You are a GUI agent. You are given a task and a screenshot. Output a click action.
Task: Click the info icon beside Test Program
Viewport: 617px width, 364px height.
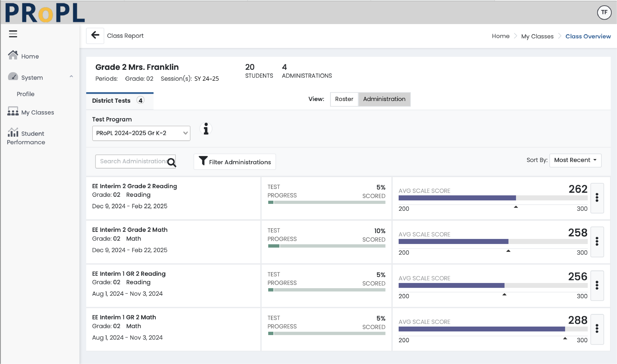point(206,129)
